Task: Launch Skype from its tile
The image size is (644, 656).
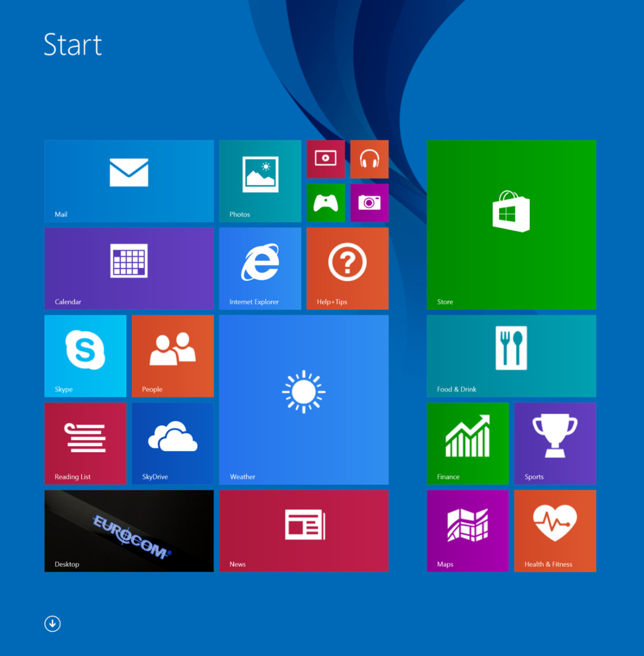Action: [85, 356]
